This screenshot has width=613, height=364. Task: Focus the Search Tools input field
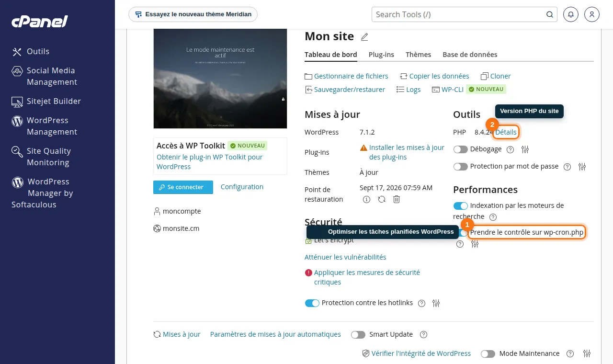point(458,14)
